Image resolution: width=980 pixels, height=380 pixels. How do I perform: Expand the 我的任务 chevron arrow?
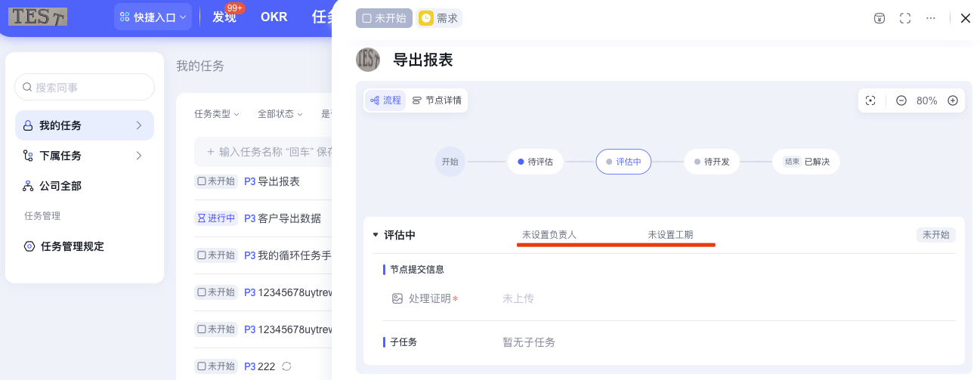pos(139,125)
